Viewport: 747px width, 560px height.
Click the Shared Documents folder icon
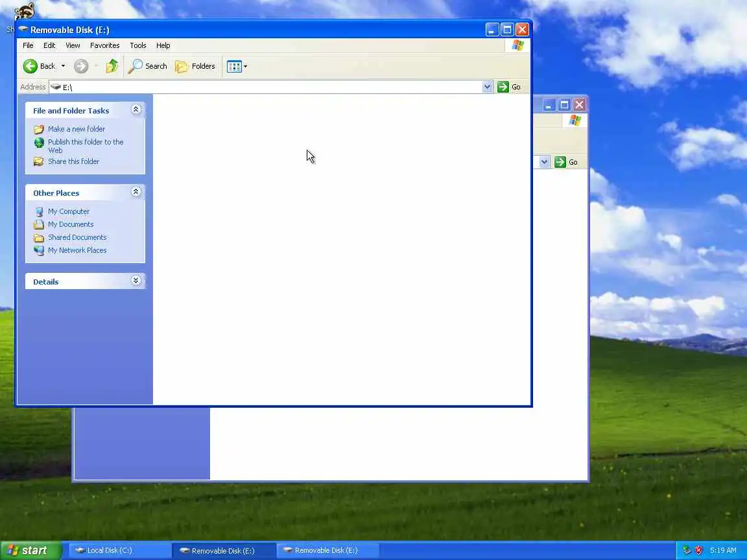tap(39, 237)
